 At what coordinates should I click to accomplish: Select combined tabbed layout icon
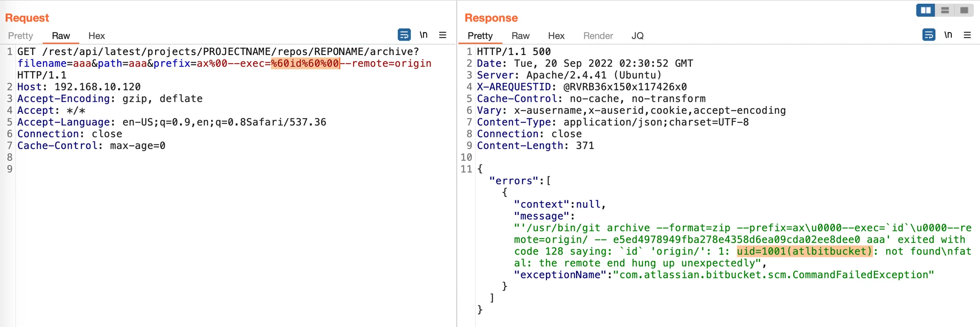click(x=964, y=10)
